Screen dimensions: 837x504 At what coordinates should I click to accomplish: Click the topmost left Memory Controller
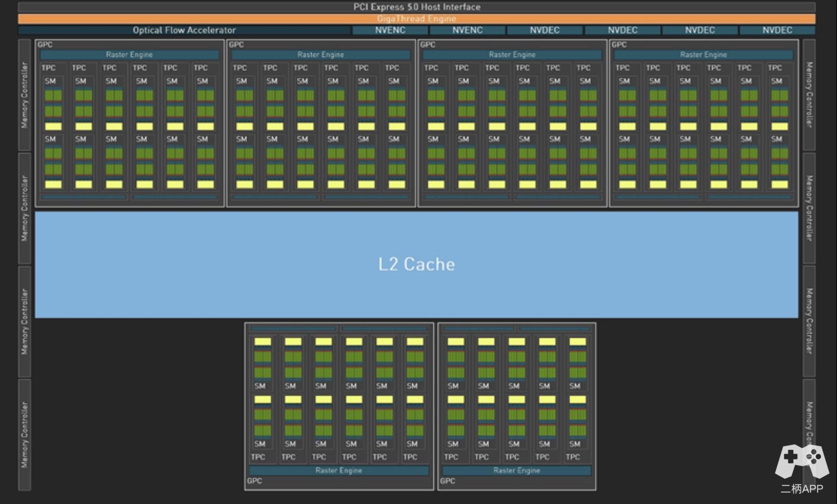coord(24,95)
